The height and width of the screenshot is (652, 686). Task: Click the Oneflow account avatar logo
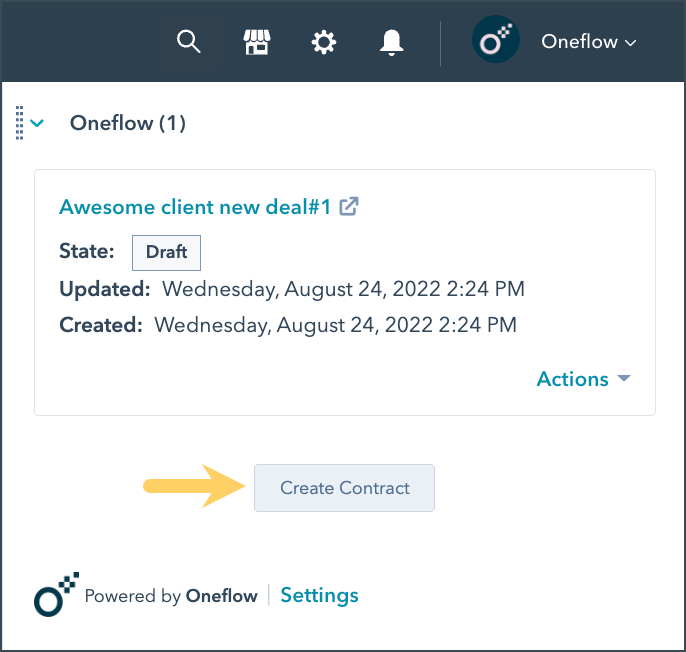point(496,39)
